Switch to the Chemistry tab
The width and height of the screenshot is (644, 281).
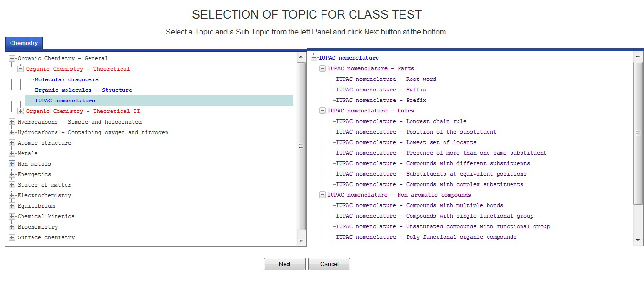click(24, 43)
